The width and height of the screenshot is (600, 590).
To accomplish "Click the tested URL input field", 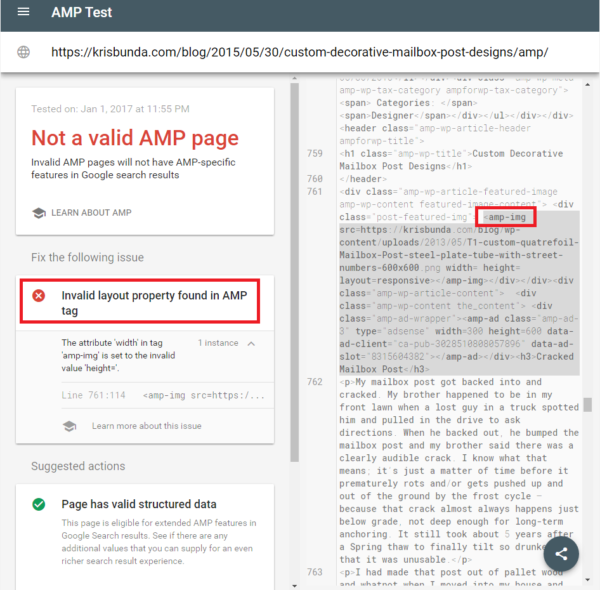I will 300,52.
